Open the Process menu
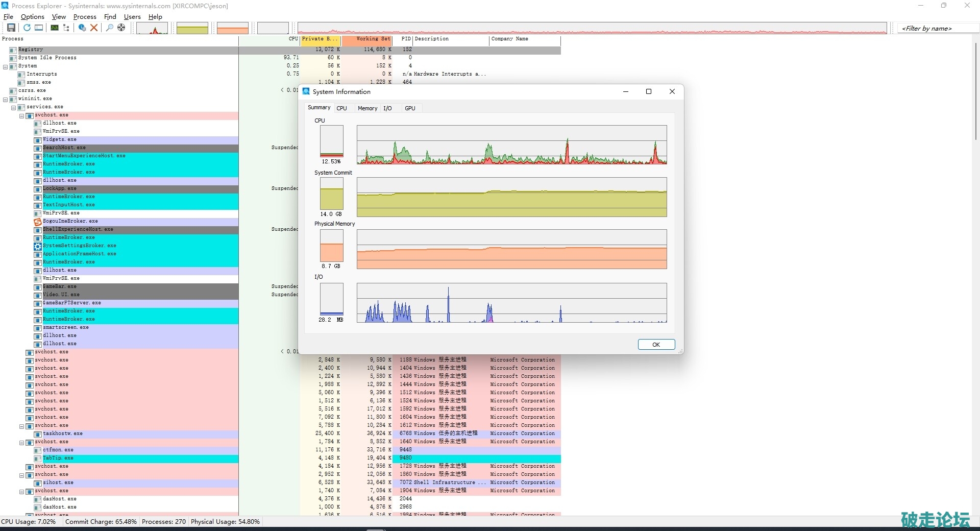 coord(85,16)
